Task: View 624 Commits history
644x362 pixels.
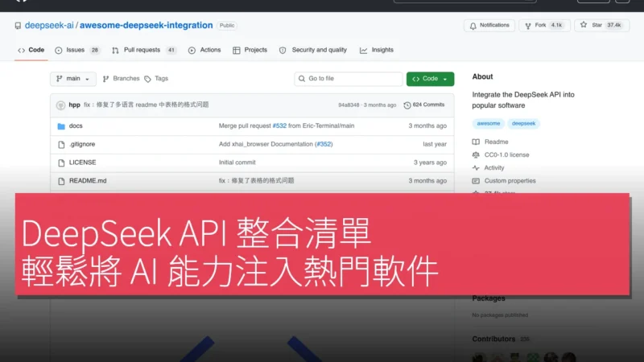Action: (x=424, y=105)
